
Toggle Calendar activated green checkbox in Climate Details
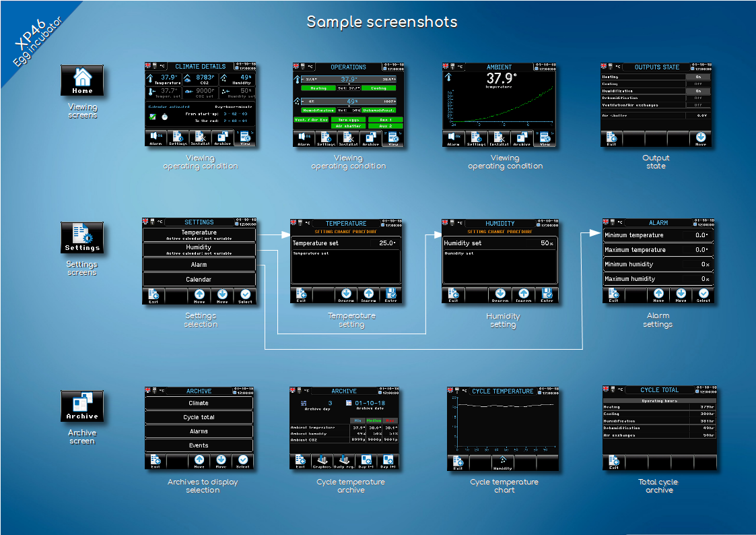click(x=153, y=117)
